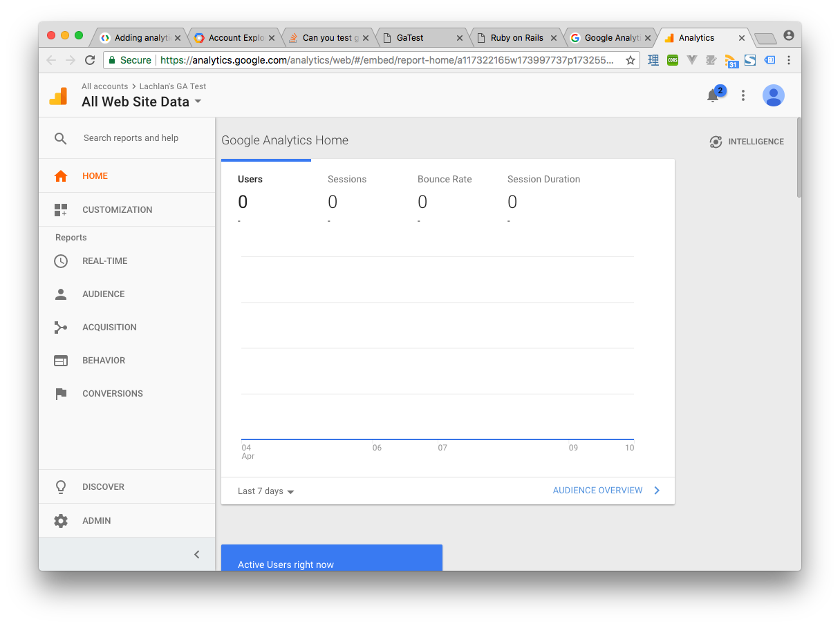Click the Discover lightbulb icon
Image resolution: width=840 pixels, height=626 pixels.
coord(61,487)
